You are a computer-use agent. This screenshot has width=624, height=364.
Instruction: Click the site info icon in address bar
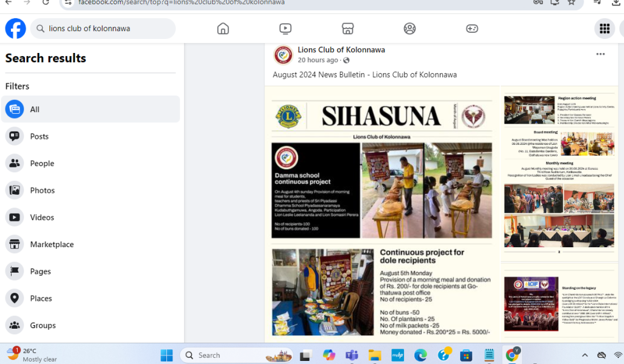(68, 2)
